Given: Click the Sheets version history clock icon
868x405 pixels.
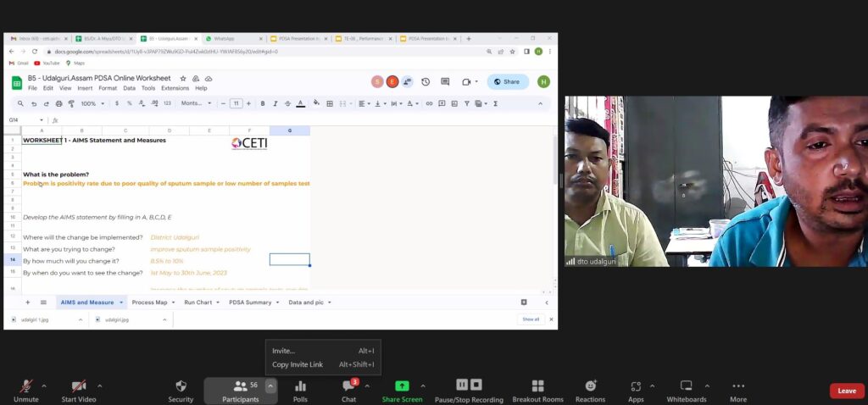Looking at the screenshot, I should click(x=426, y=81).
